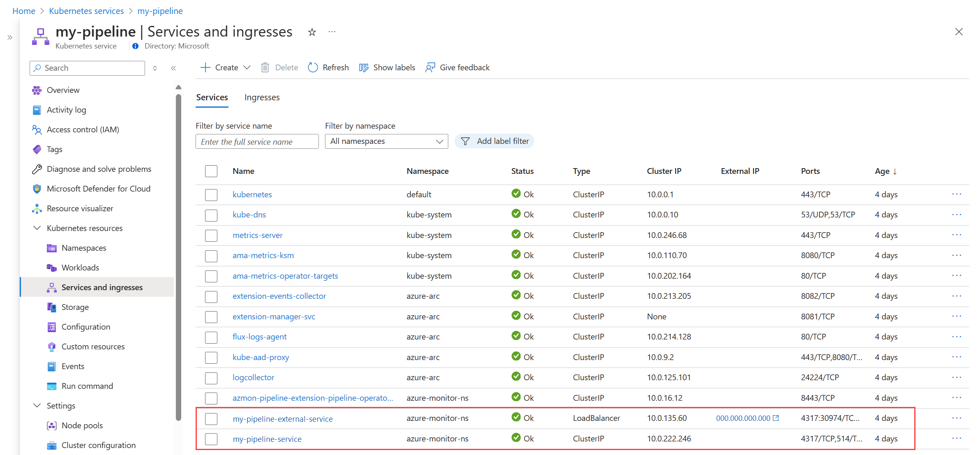Open Microsoft Defender for Cloud
The image size is (980, 455).
tap(98, 189)
